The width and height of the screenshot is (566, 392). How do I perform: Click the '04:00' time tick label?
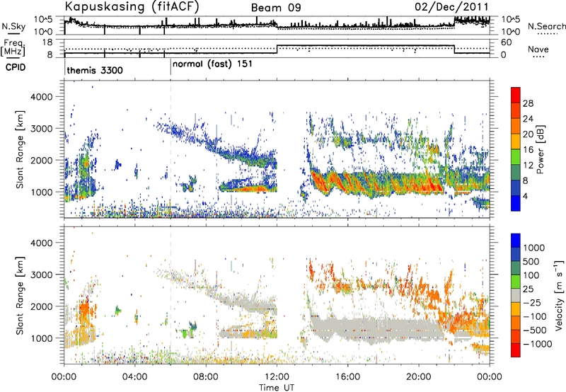point(135,377)
